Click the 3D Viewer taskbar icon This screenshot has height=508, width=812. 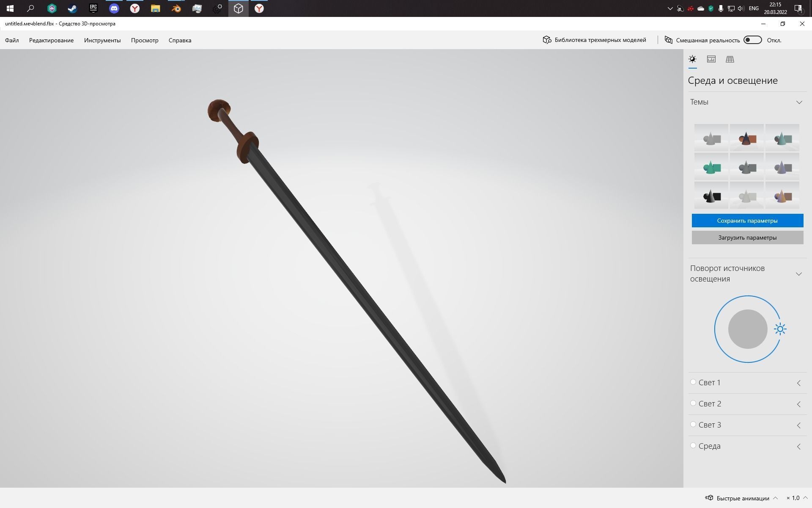click(x=238, y=8)
